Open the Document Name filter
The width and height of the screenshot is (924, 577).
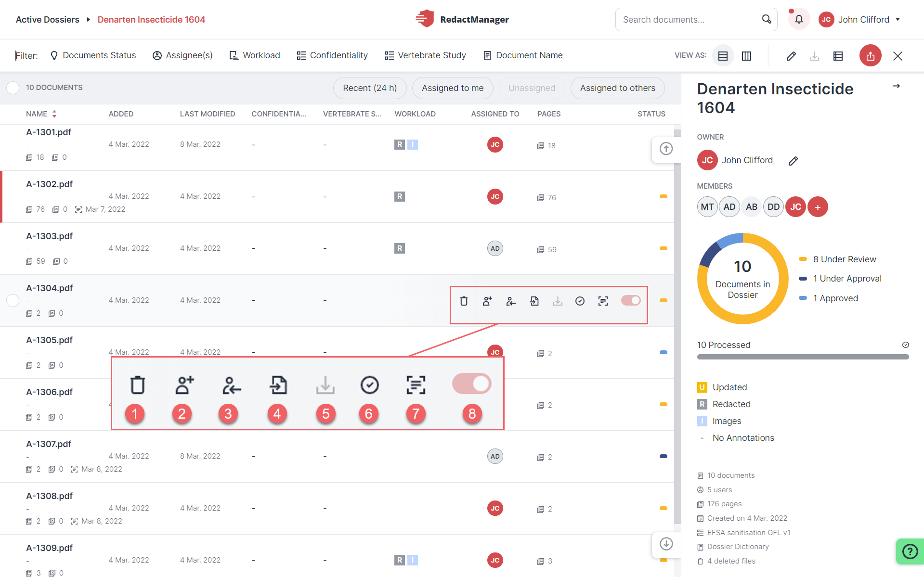point(523,55)
